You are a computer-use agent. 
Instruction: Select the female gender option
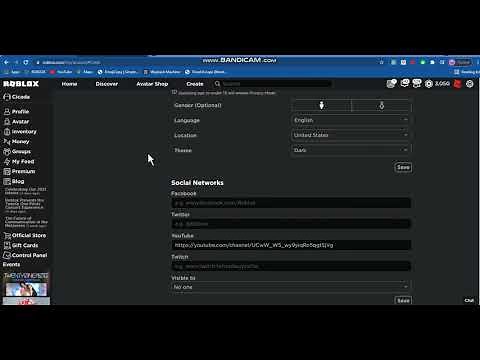382,106
